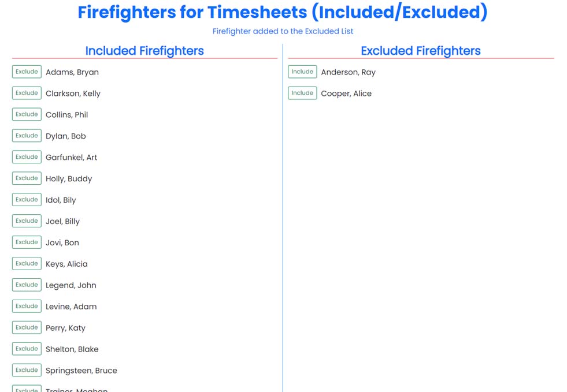Include Cooper, Alice in the included list
The image size is (567, 392).
(302, 93)
